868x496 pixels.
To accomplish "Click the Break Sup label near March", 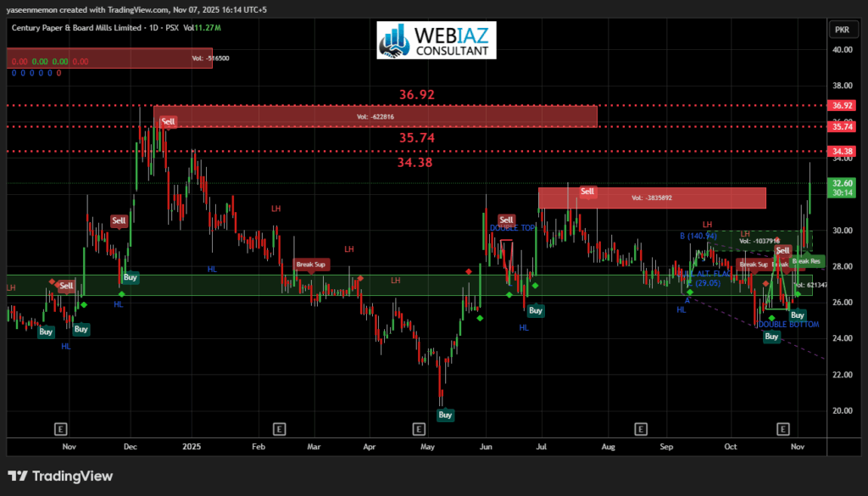I will pos(310,264).
